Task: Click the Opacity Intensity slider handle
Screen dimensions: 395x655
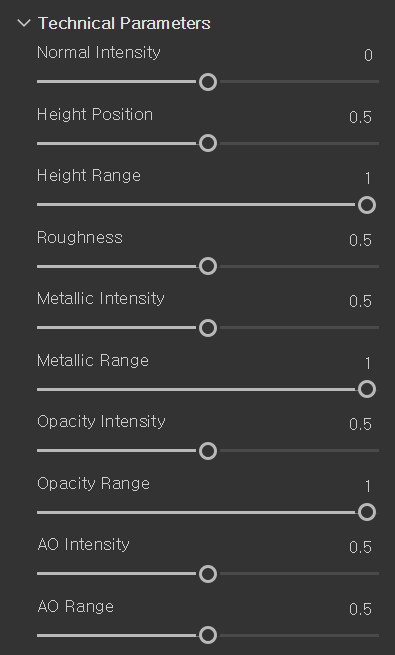Action: pyautogui.click(x=208, y=451)
